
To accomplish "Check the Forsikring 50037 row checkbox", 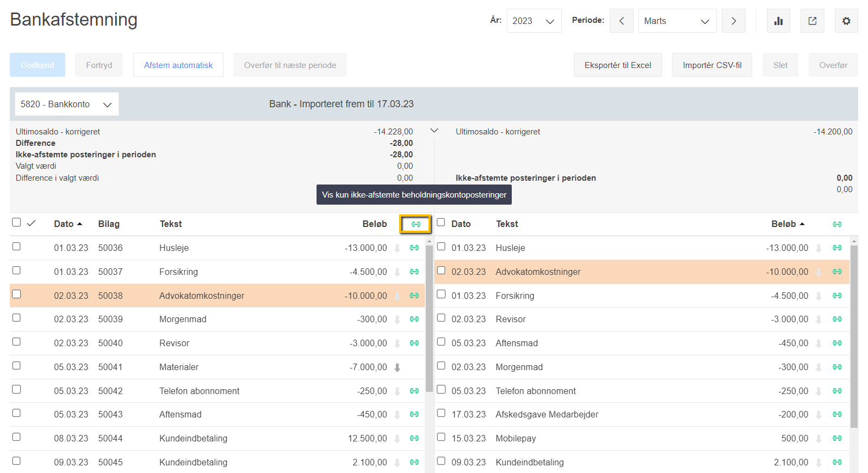I will click(x=17, y=271).
